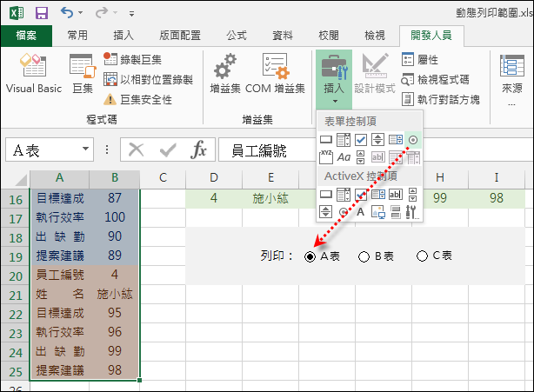Switch to the 常用 Home tab

coord(77,36)
